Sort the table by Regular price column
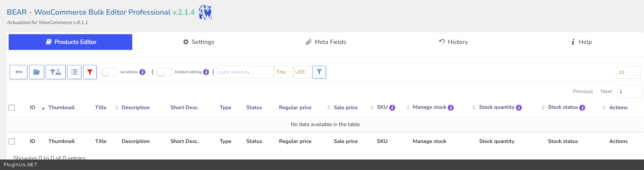The image size is (644, 170). coord(295,108)
